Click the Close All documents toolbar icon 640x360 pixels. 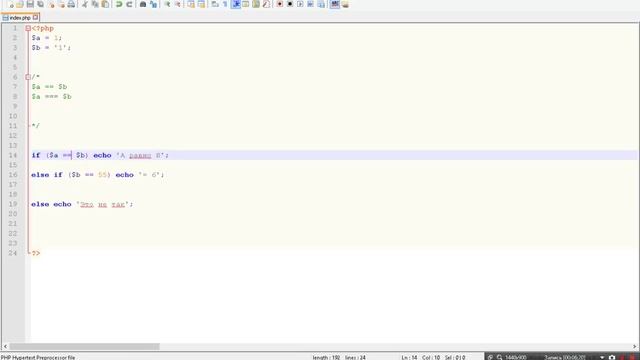(61, 4)
